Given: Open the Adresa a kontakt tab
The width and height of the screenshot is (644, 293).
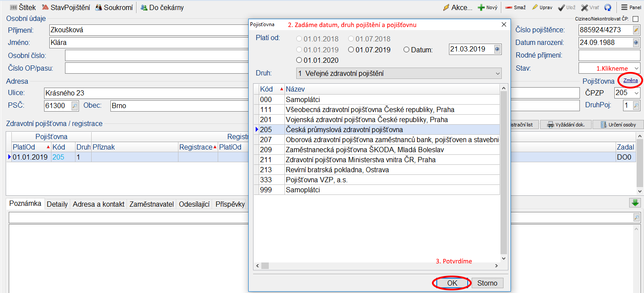Looking at the screenshot, I should pyautogui.click(x=99, y=204).
